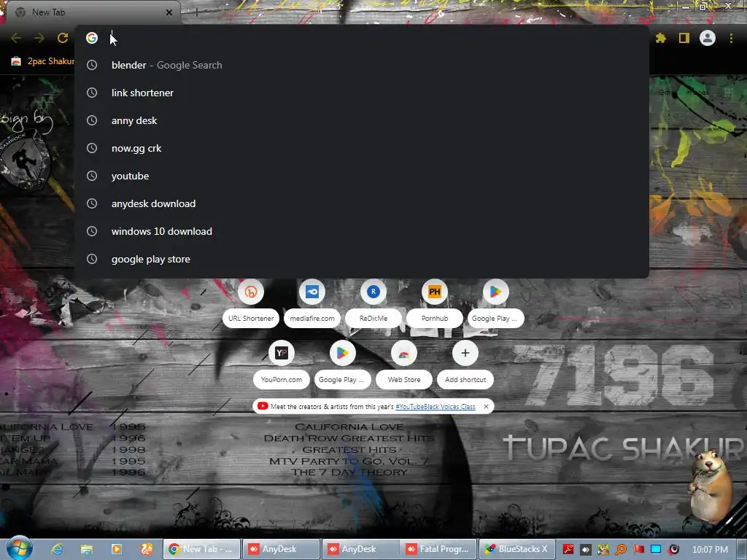Click the Google logo in address bar
This screenshot has height=560, width=747.
pyautogui.click(x=92, y=38)
